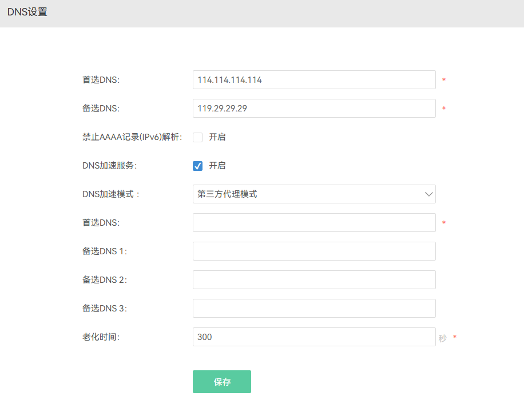Screen dimensions: 524x420
Task: Open the 第三方代理模式 dropdown
Action: [314, 194]
